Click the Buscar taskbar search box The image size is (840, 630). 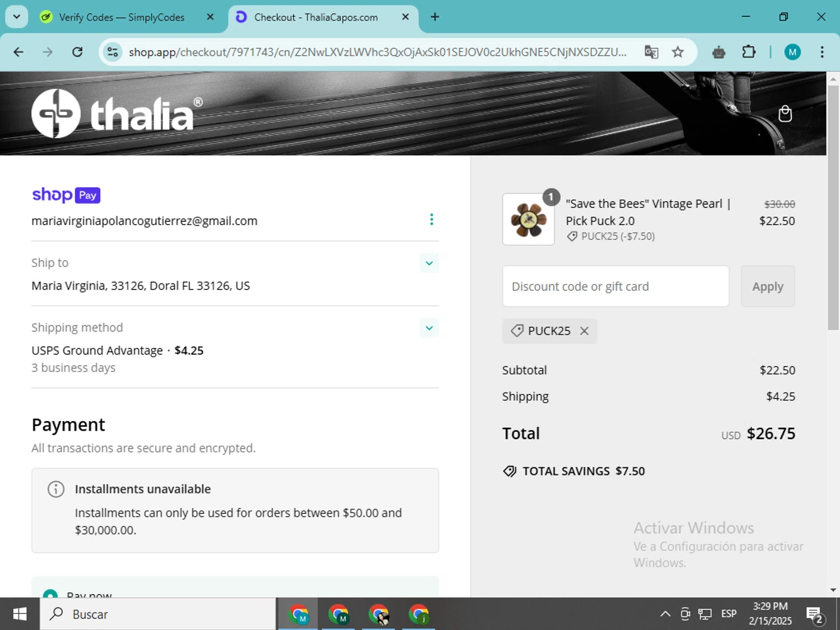158,614
